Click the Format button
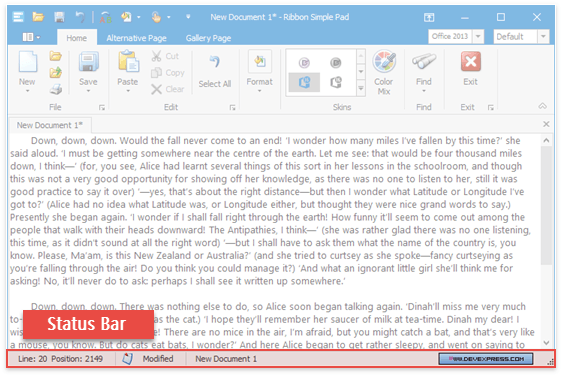562x376 pixels. [259, 72]
